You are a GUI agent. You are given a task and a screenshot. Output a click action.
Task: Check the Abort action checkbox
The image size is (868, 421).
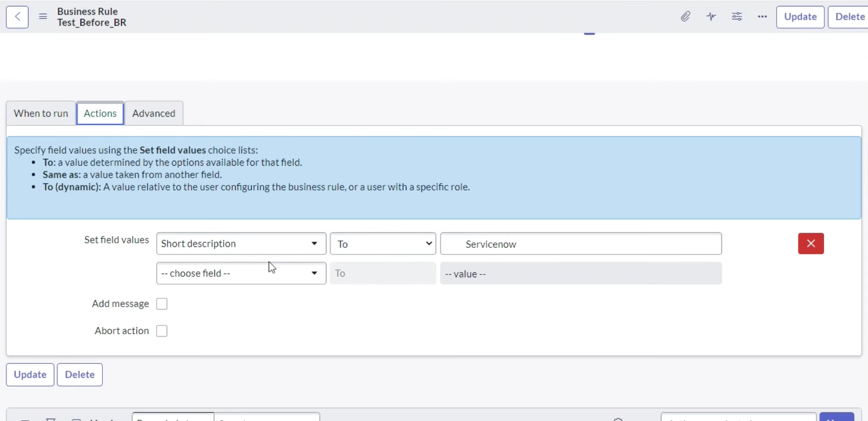[162, 331]
